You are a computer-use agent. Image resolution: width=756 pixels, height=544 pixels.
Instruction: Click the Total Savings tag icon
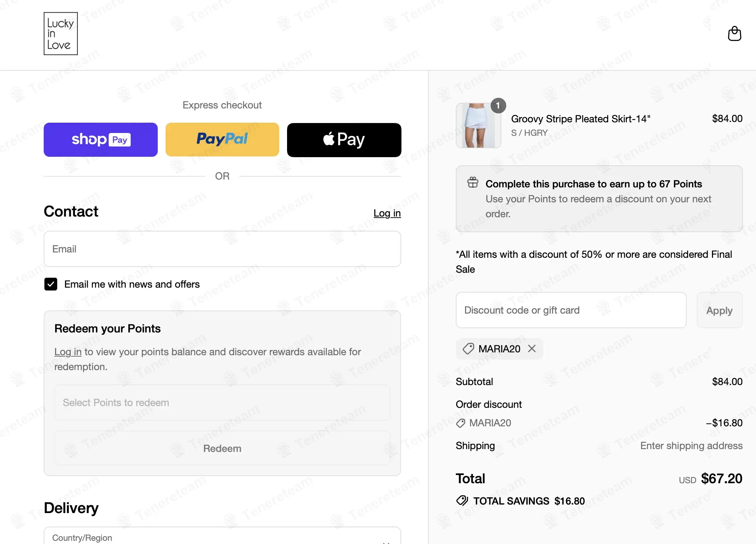coord(462,501)
